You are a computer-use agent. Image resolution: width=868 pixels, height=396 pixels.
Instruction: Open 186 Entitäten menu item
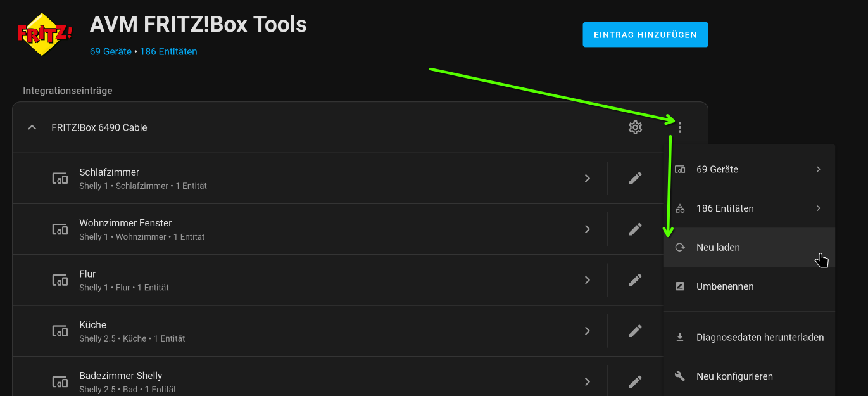749,208
